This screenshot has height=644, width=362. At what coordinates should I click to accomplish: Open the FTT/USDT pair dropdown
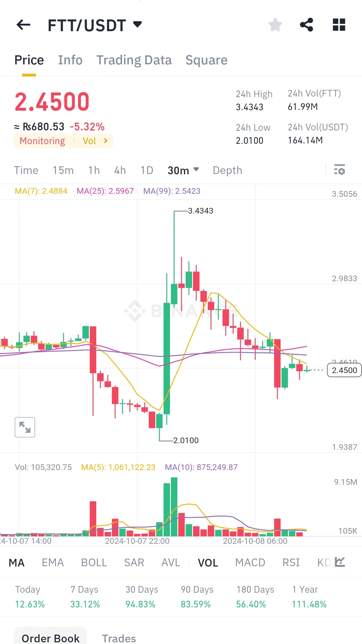[137, 24]
